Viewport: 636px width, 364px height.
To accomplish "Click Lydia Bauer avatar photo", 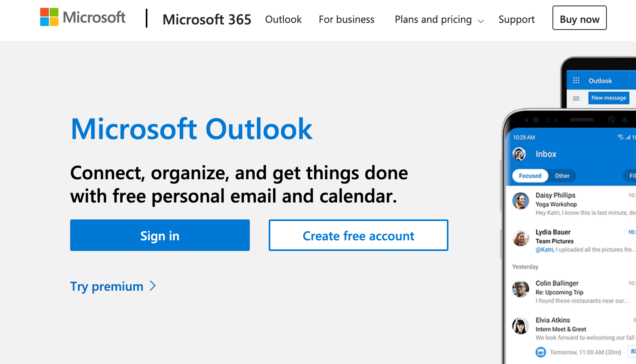I will coord(521,238).
